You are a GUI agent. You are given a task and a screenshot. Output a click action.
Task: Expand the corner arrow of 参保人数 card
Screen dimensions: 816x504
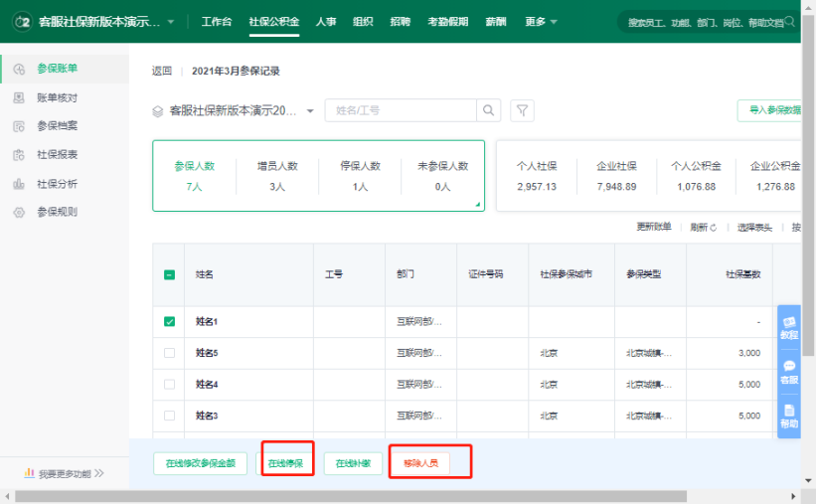click(x=477, y=204)
